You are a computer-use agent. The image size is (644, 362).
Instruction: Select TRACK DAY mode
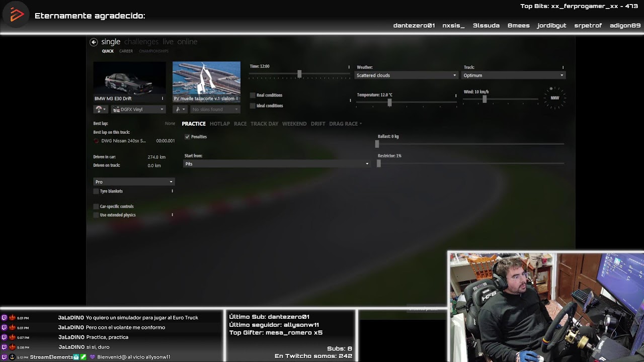pyautogui.click(x=264, y=124)
